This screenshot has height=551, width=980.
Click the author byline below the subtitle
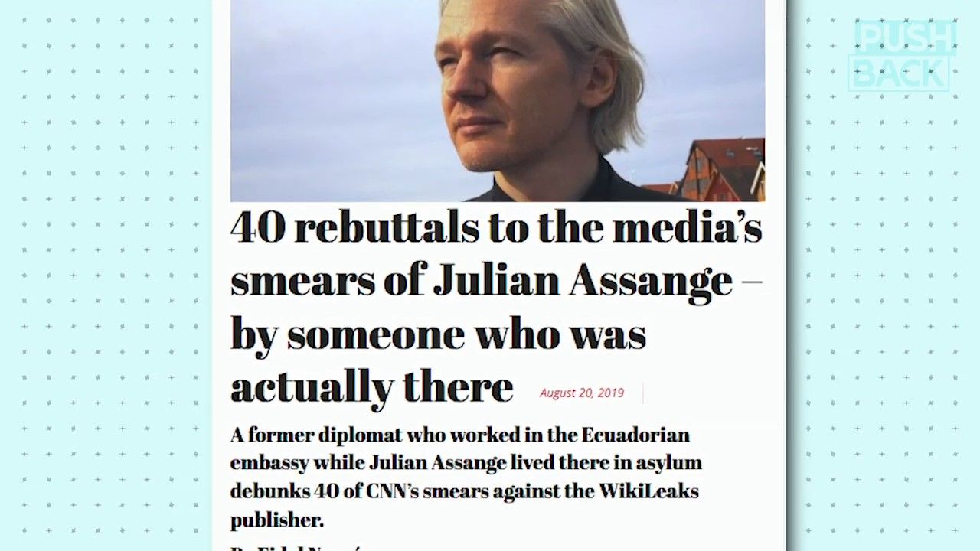point(299,546)
